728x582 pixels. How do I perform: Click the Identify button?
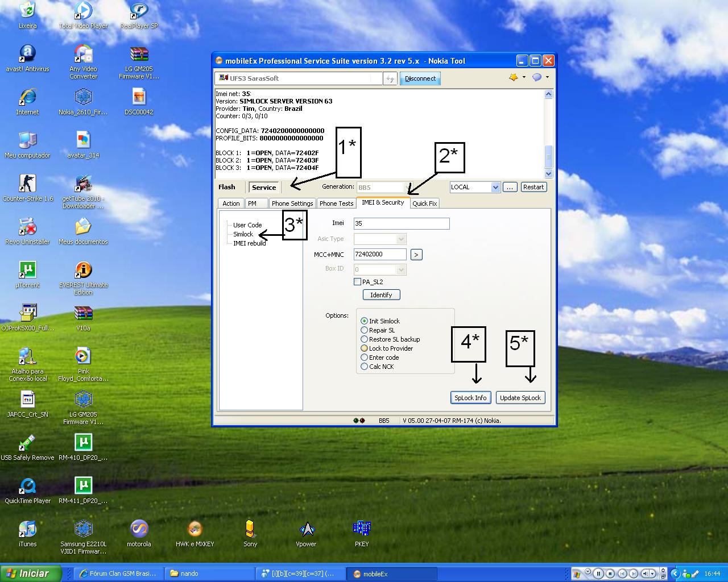coord(381,295)
